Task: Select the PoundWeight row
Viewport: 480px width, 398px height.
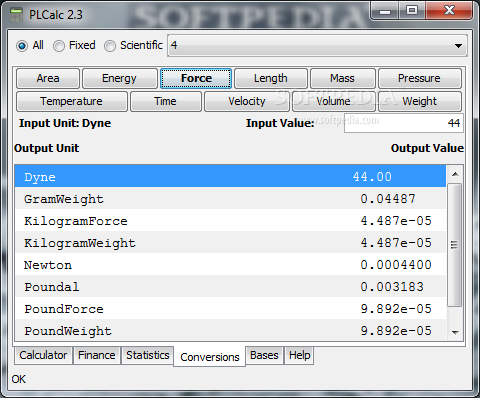Action: point(230,330)
